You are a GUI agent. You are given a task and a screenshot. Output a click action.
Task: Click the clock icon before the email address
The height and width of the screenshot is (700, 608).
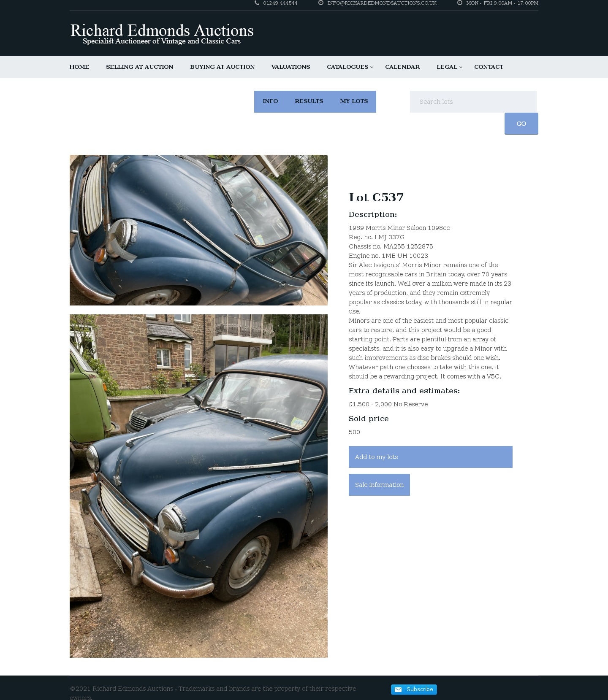[321, 3]
